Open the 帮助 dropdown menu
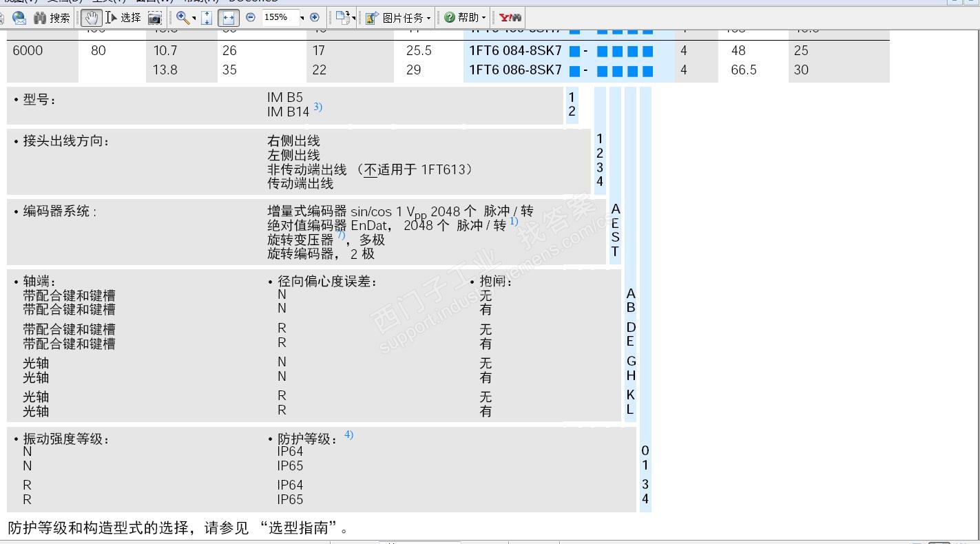This screenshot has height=544, width=980. (x=465, y=18)
